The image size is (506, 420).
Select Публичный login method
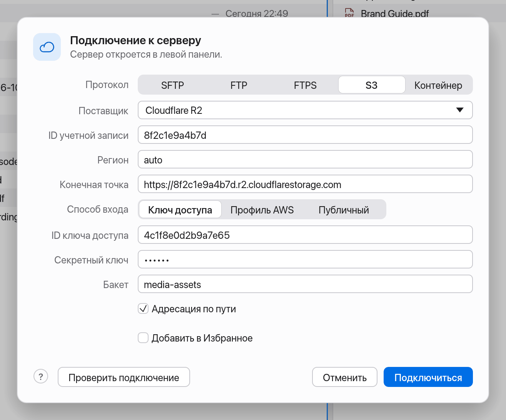tap(344, 210)
